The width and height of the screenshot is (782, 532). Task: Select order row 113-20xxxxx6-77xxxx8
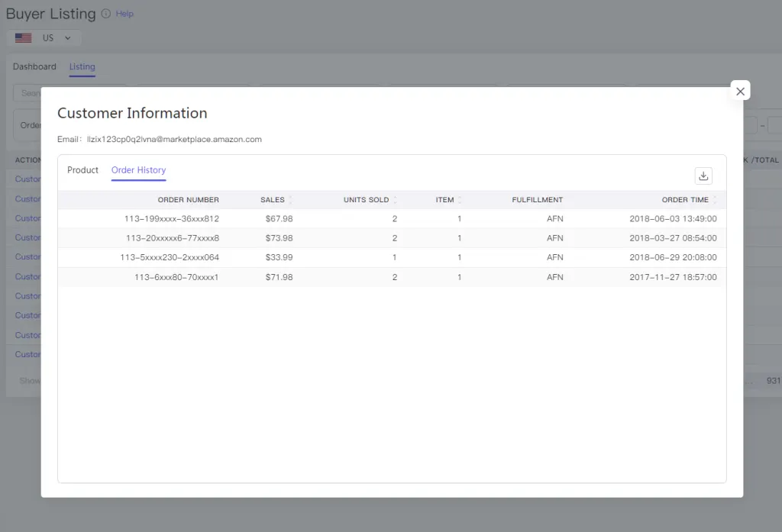pos(173,238)
